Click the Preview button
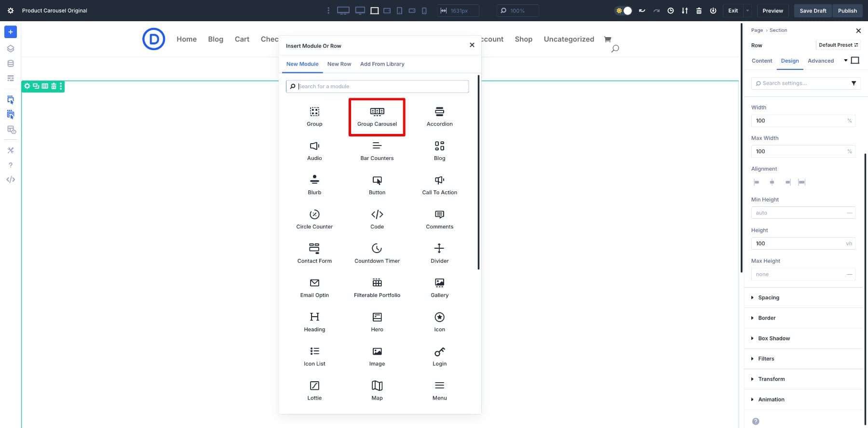This screenshot has width=868, height=428. (x=773, y=11)
